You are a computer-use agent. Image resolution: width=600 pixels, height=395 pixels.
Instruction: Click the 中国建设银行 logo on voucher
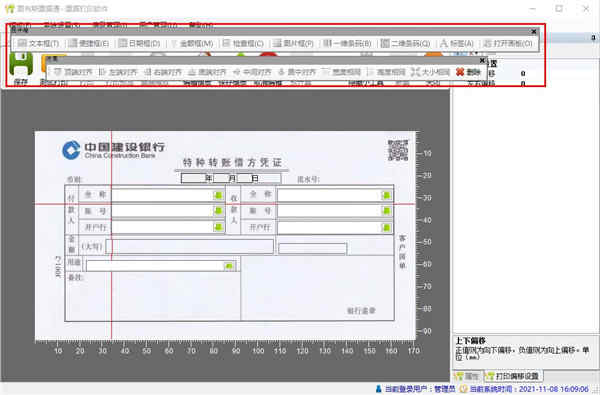pyautogui.click(x=114, y=149)
